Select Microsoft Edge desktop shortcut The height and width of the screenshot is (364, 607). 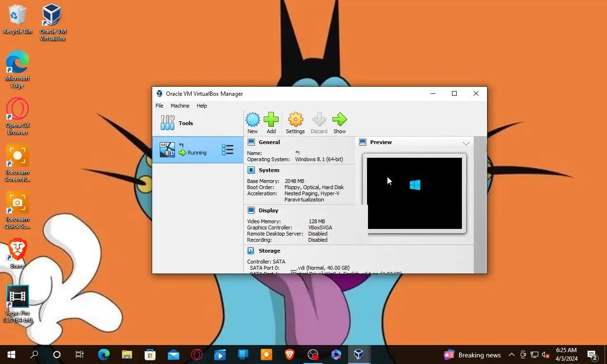click(17, 69)
